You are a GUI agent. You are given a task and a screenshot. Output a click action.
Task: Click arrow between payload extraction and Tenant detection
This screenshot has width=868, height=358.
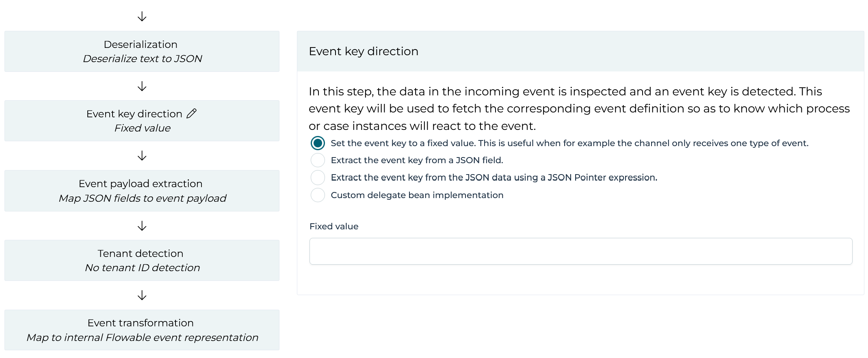tap(142, 226)
